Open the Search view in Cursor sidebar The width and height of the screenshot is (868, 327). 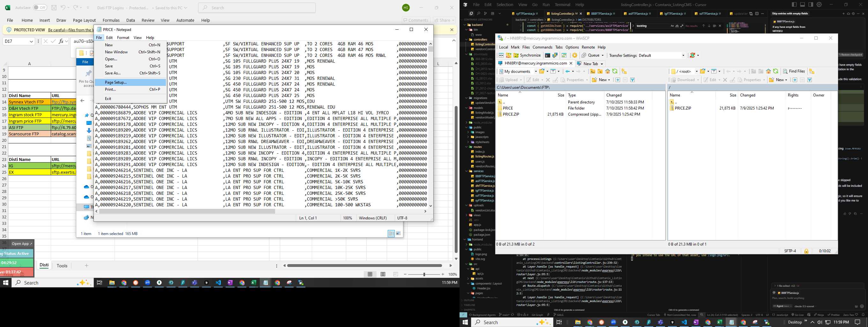[478, 13]
